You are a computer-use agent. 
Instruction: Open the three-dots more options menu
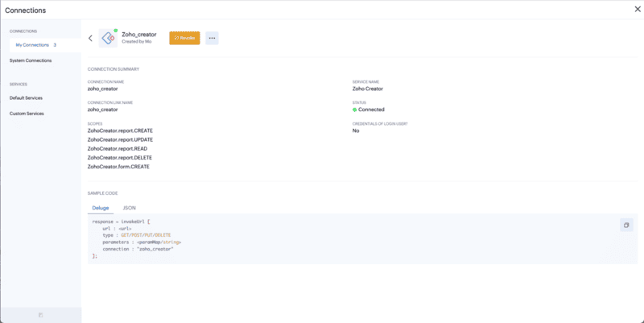[x=212, y=38]
